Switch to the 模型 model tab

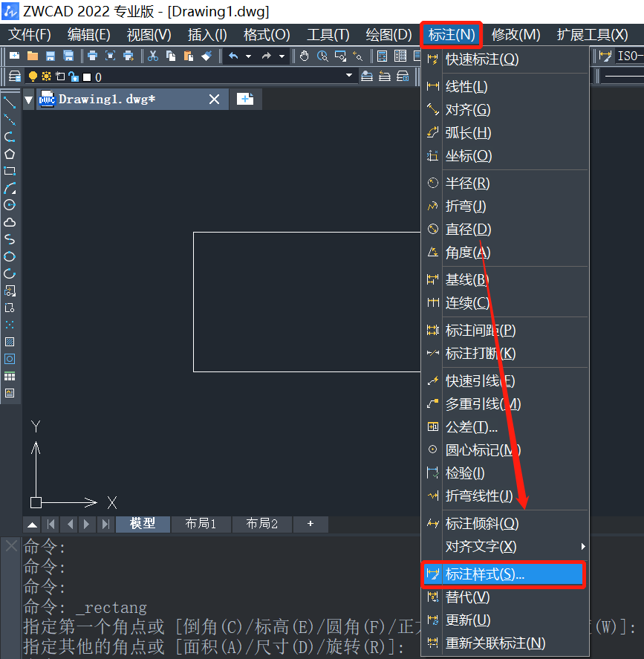(x=143, y=524)
